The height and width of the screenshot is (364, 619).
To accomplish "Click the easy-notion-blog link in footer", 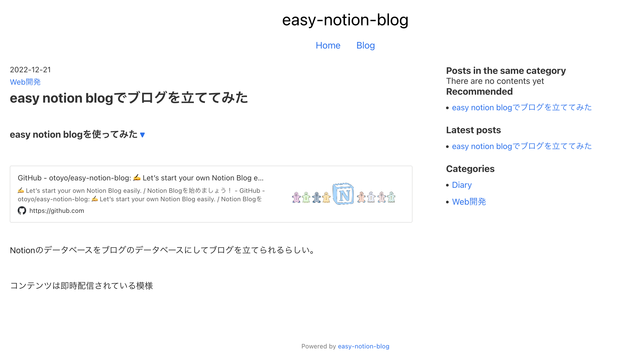I will click(x=364, y=346).
